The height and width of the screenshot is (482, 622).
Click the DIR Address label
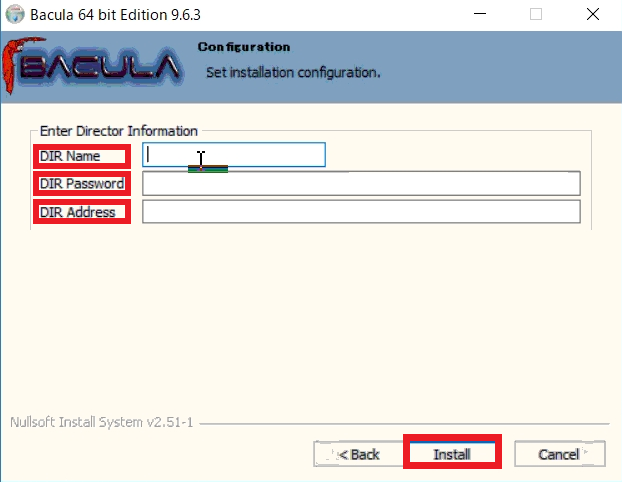pyautogui.click(x=77, y=212)
